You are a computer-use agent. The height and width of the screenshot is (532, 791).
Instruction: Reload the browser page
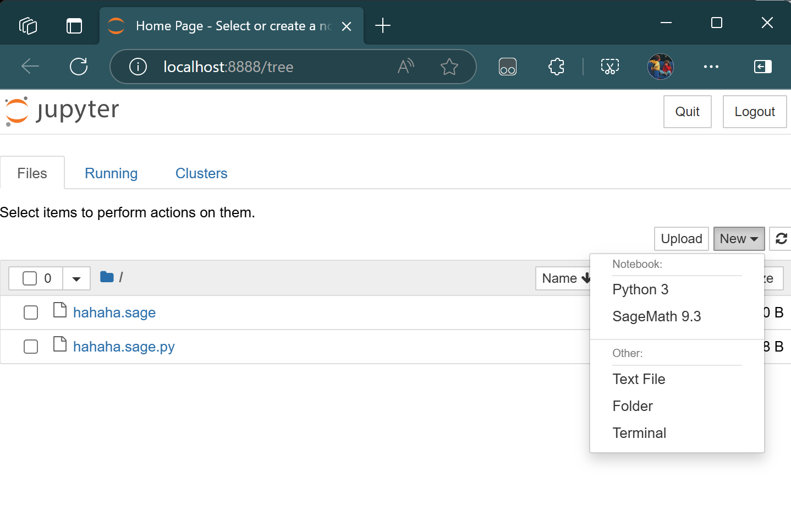coord(79,67)
